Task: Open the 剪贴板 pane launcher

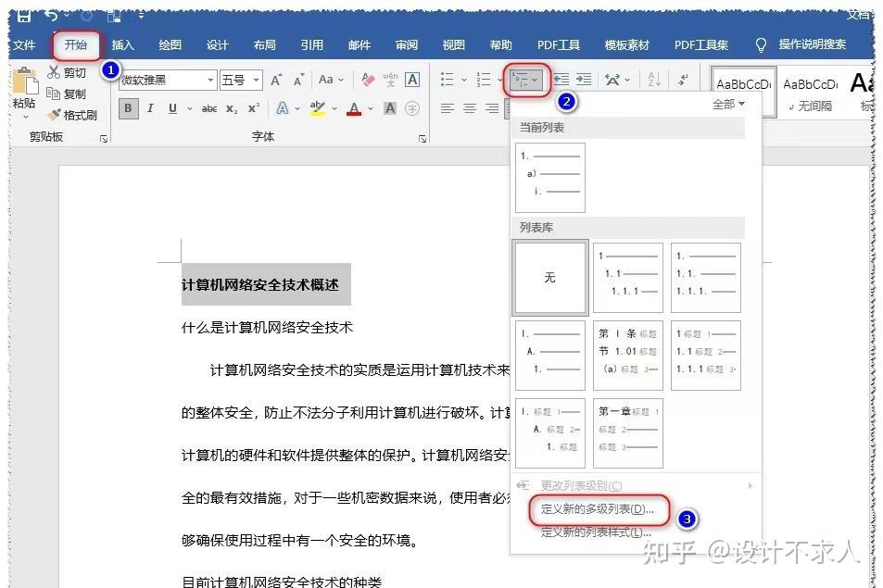Action: [x=104, y=139]
